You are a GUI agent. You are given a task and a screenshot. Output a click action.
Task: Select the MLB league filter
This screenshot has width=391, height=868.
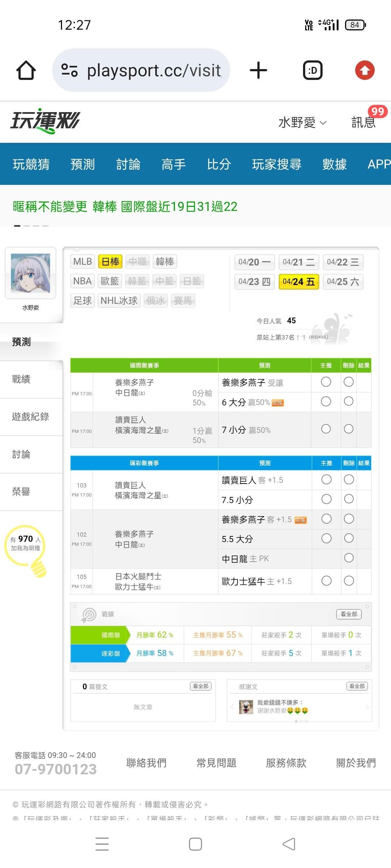pos(83,261)
